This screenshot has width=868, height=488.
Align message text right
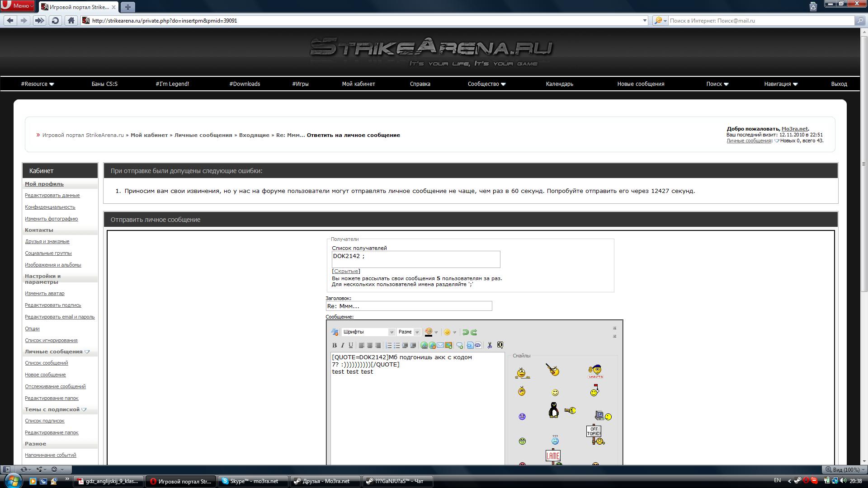pos(378,345)
